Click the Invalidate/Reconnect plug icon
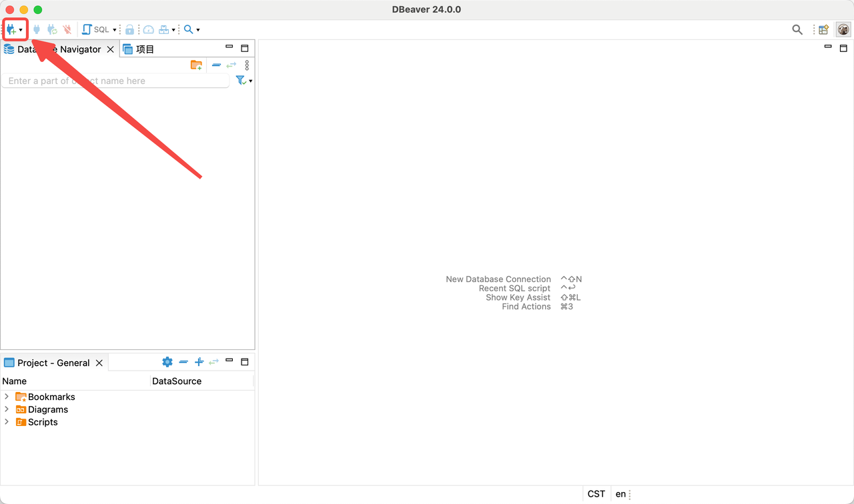Image resolution: width=854 pixels, height=504 pixels. click(51, 29)
